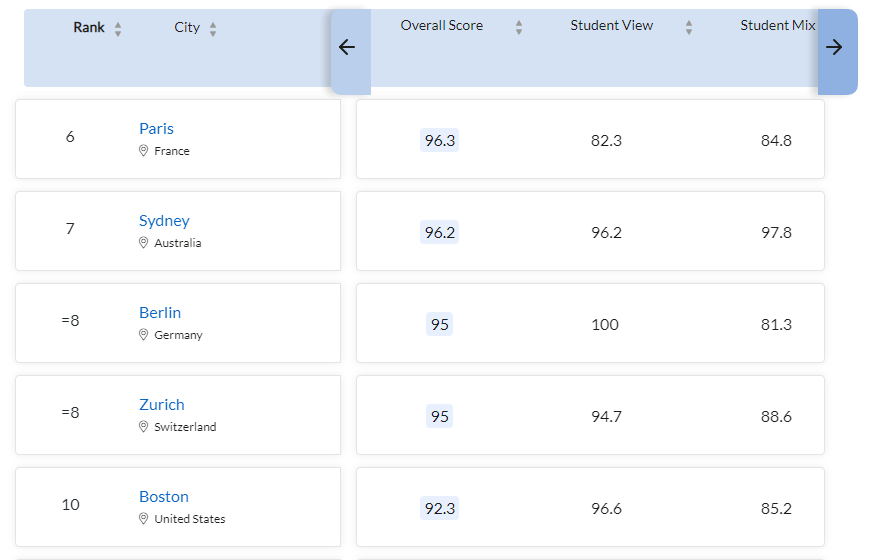Click the Student Mix header label

click(777, 25)
